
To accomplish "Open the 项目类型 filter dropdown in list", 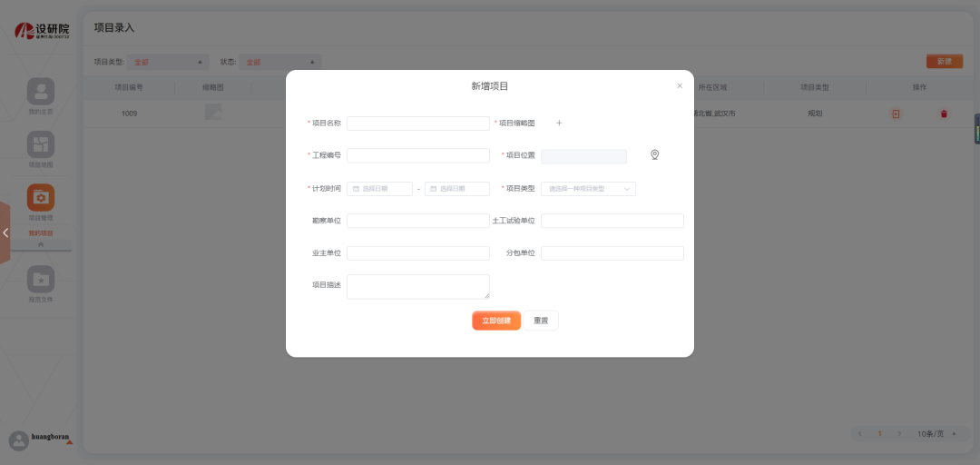I will (168, 62).
